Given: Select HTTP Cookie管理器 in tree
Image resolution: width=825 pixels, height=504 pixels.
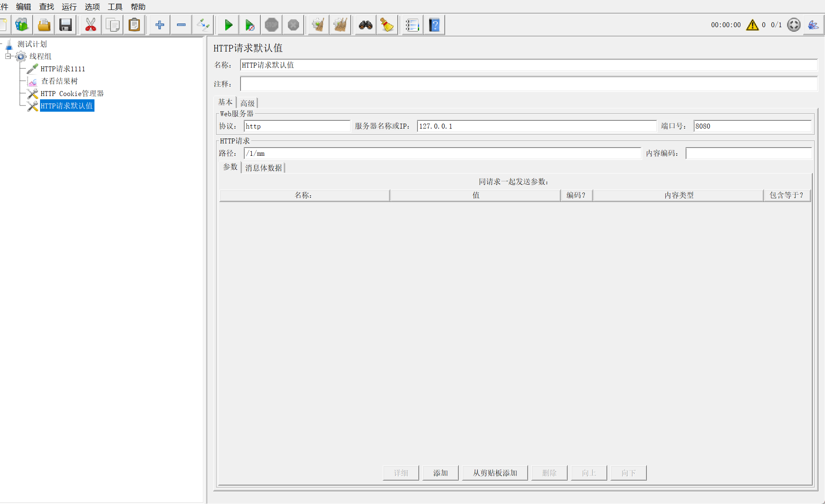Looking at the screenshot, I should [72, 94].
